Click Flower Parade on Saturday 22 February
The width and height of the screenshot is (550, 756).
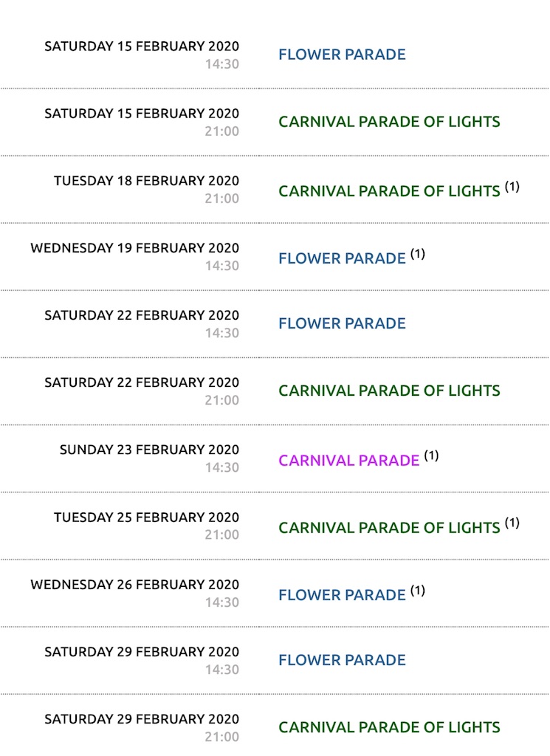(342, 323)
